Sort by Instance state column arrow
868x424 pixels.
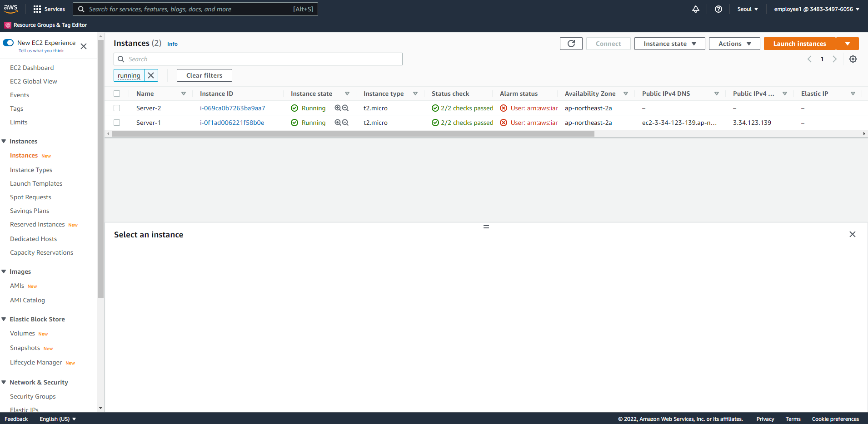pos(347,94)
